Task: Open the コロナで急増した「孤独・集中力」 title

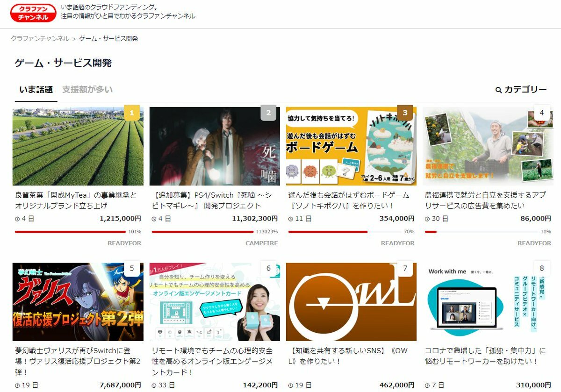Action: coord(485,356)
